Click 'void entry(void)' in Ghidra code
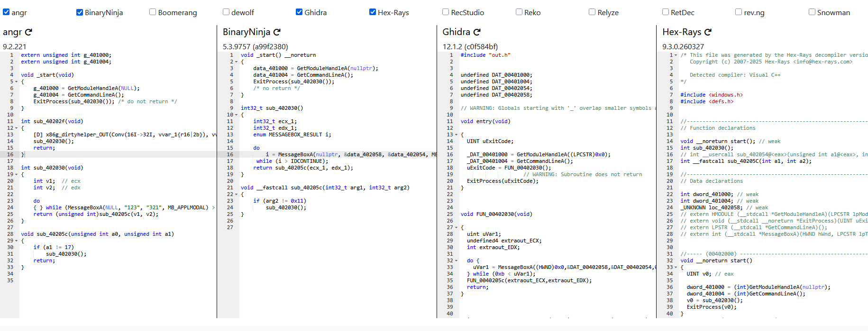 (485, 121)
